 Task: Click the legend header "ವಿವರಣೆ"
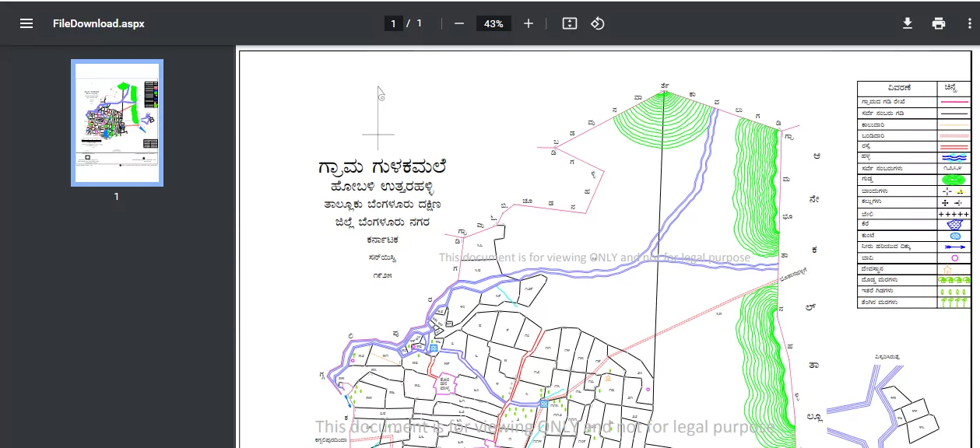click(897, 88)
